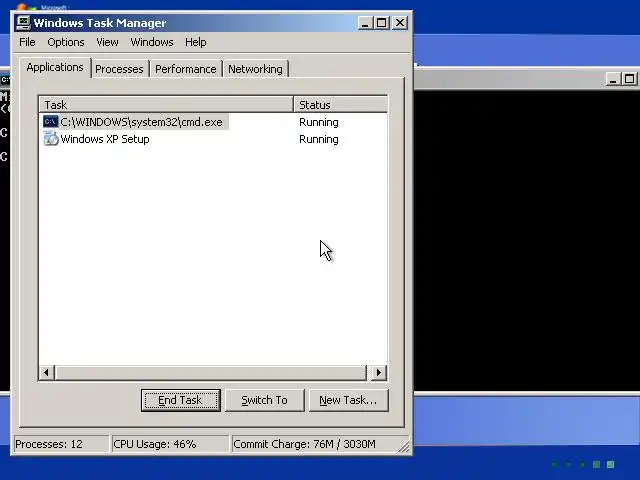This screenshot has width=640, height=480.
Task: Click the horizontal scrollbar thumb in task list
Action: click(211, 373)
